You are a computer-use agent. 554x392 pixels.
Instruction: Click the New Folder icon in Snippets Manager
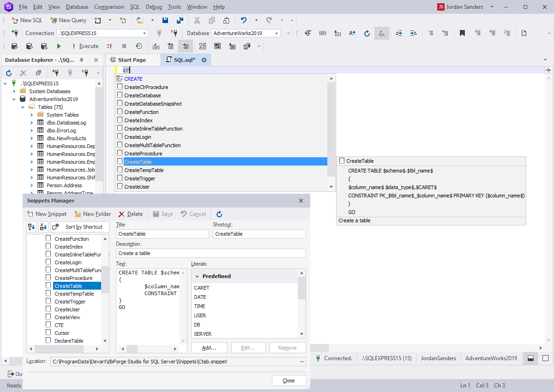[92, 214]
